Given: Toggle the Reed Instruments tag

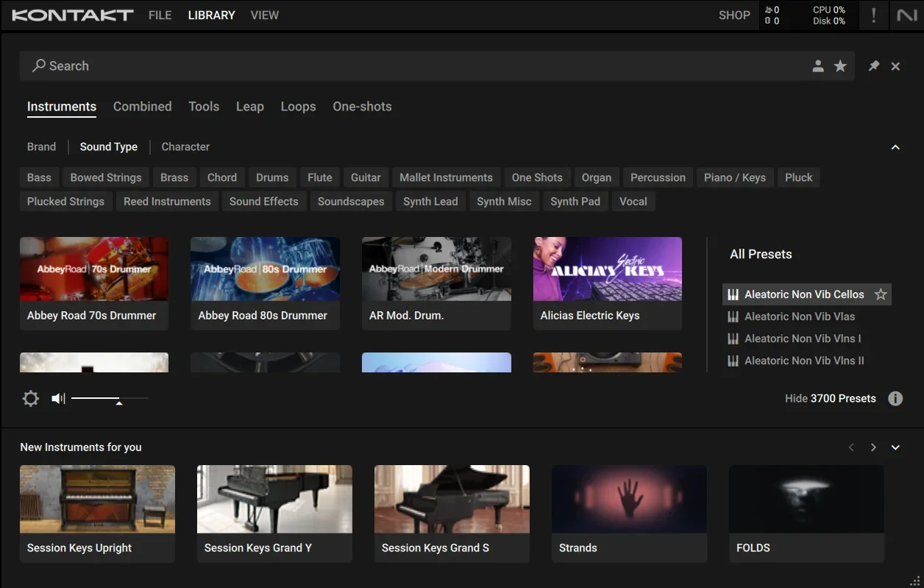Looking at the screenshot, I should pos(167,202).
